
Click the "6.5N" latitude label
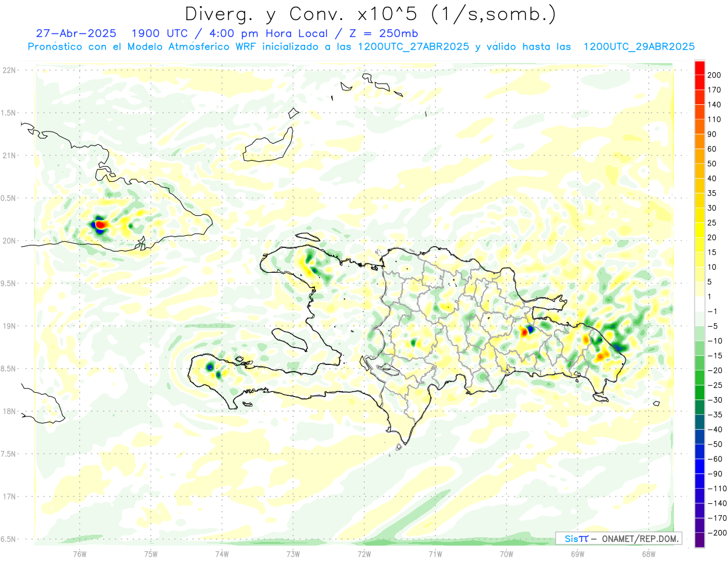[8, 539]
